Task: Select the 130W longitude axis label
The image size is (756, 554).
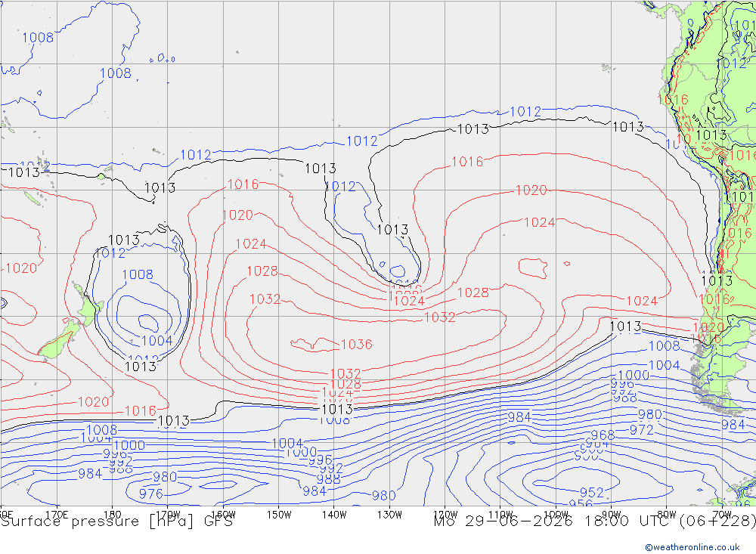Action: 389,515
